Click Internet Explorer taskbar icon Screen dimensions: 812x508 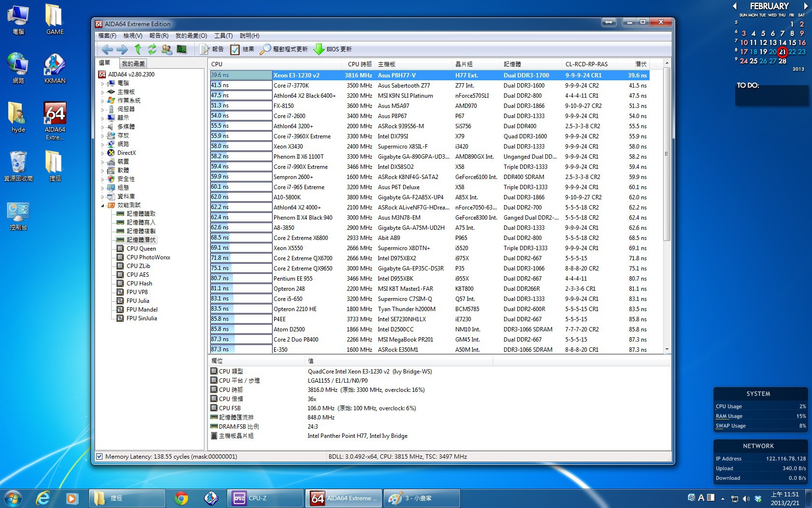coord(43,498)
